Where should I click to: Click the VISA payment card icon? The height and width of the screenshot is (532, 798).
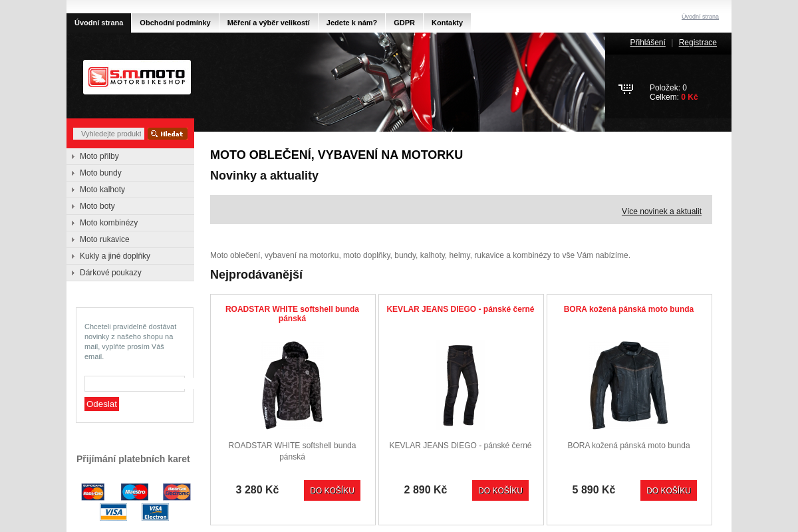click(x=114, y=512)
